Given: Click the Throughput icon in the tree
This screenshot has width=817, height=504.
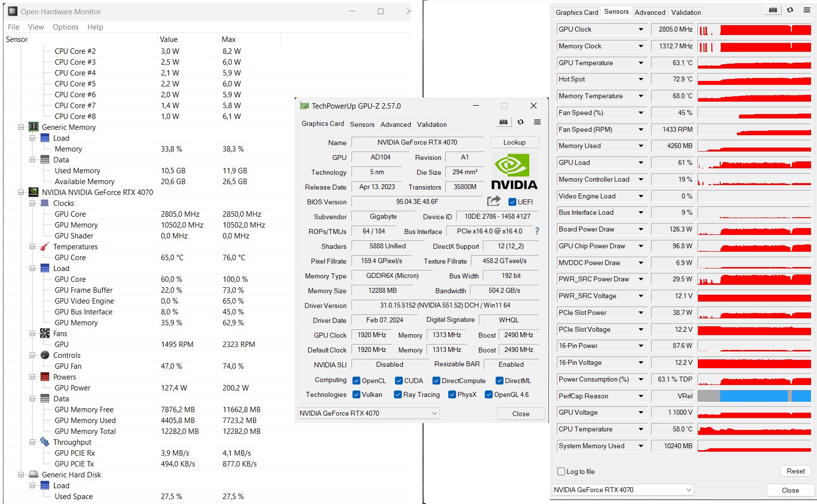Looking at the screenshot, I should (x=45, y=442).
